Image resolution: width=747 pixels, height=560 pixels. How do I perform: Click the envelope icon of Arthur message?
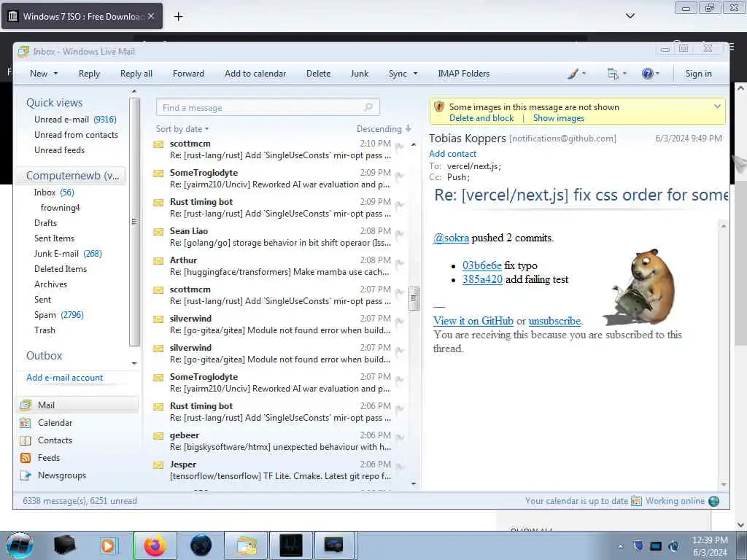pos(158,261)
